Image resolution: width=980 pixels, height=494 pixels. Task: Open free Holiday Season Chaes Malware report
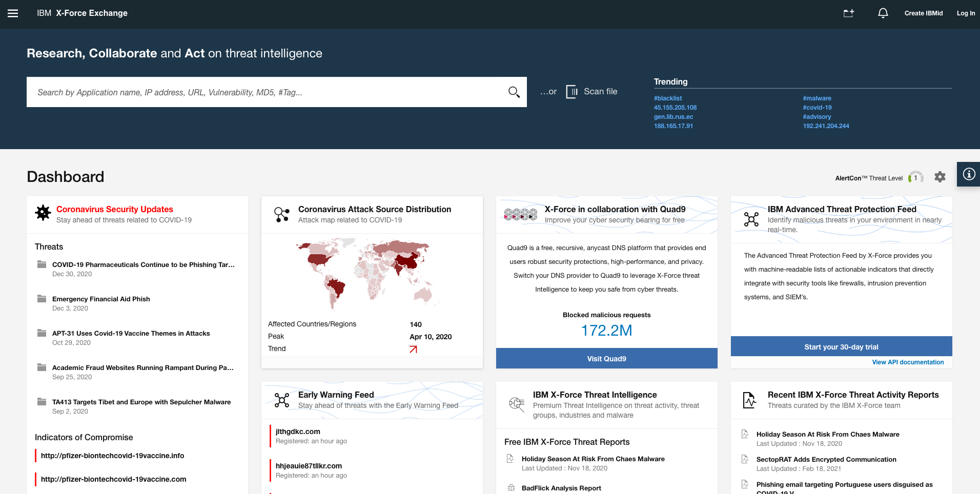tap(593, 459)
